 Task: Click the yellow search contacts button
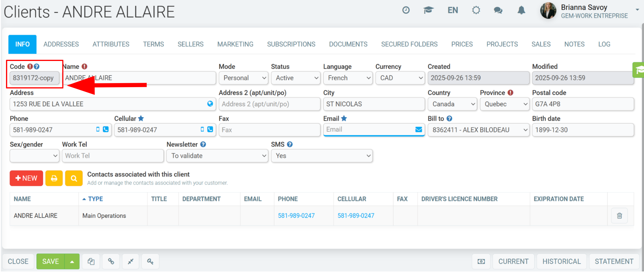(74, 178)
